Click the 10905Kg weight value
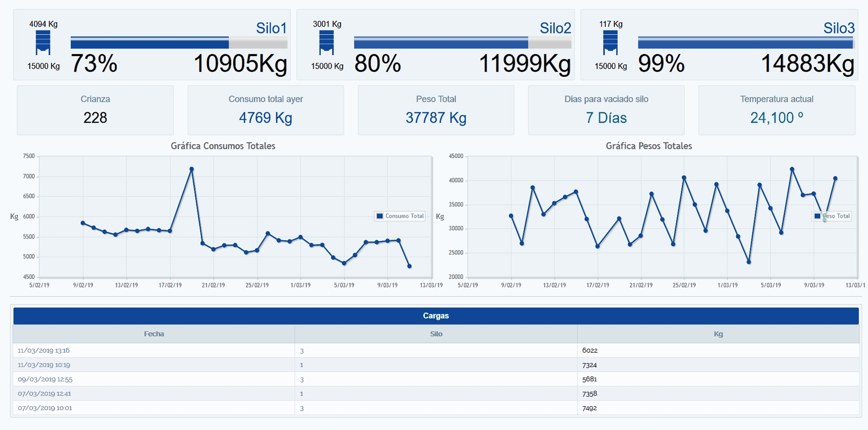Screen dimensions: 868x430 [240, 63]
